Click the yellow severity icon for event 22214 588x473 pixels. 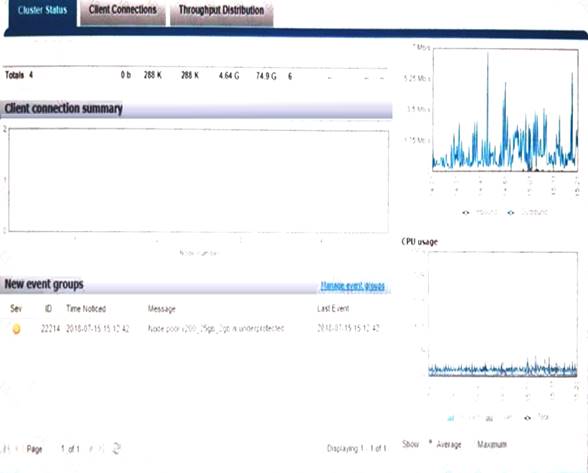point(16,329)
